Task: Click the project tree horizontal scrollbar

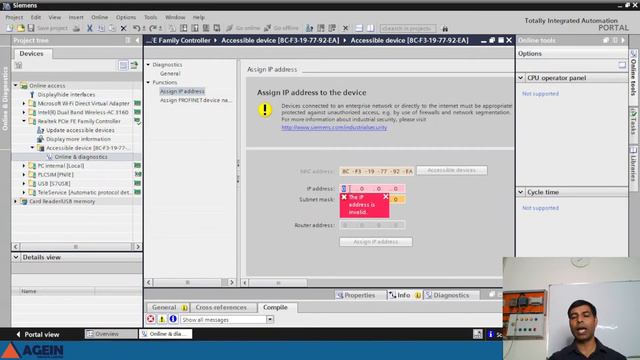Action: click(76, 247)
